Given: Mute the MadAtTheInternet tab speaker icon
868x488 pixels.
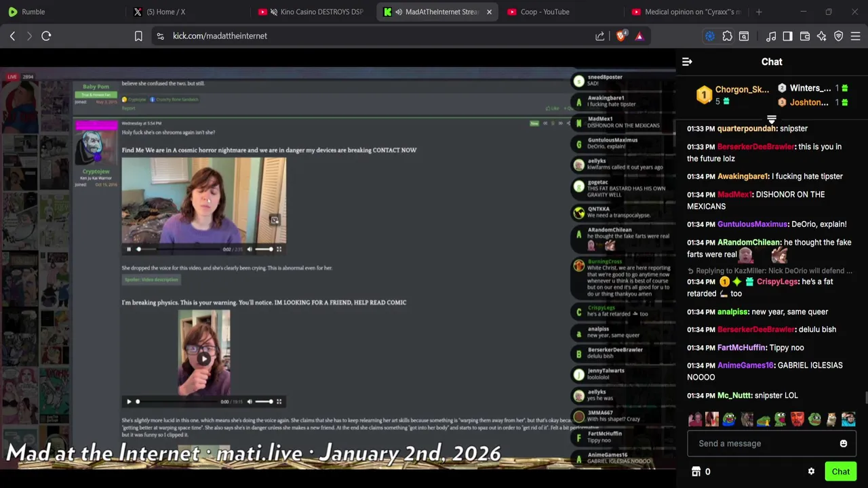Looking at the screenshot, I should tap(399, 12).
